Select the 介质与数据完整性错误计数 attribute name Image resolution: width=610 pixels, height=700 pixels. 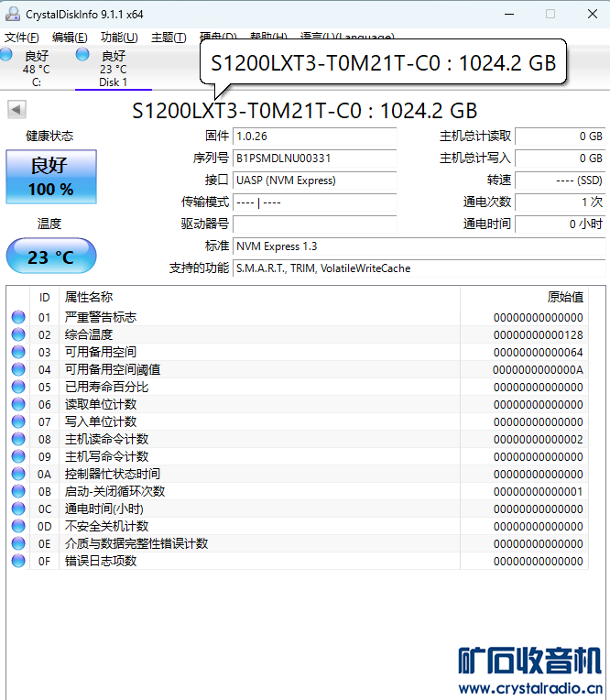click(136, 543)
